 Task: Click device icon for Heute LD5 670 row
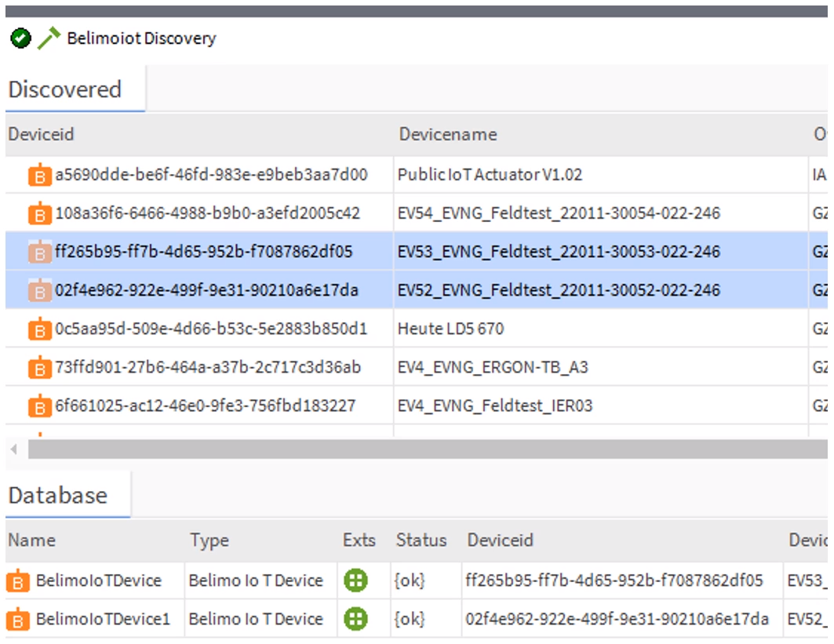coord(38,329)
